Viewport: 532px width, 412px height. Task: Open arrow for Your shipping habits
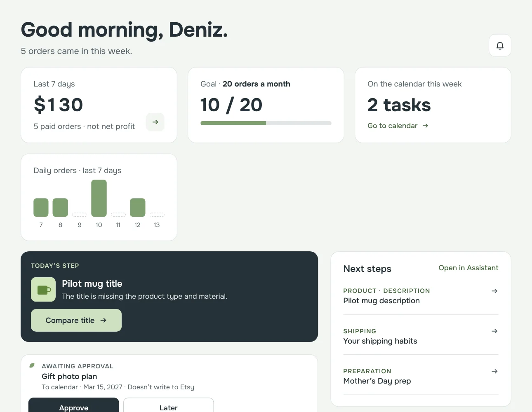pyautogui.click(x=494, y=331)
